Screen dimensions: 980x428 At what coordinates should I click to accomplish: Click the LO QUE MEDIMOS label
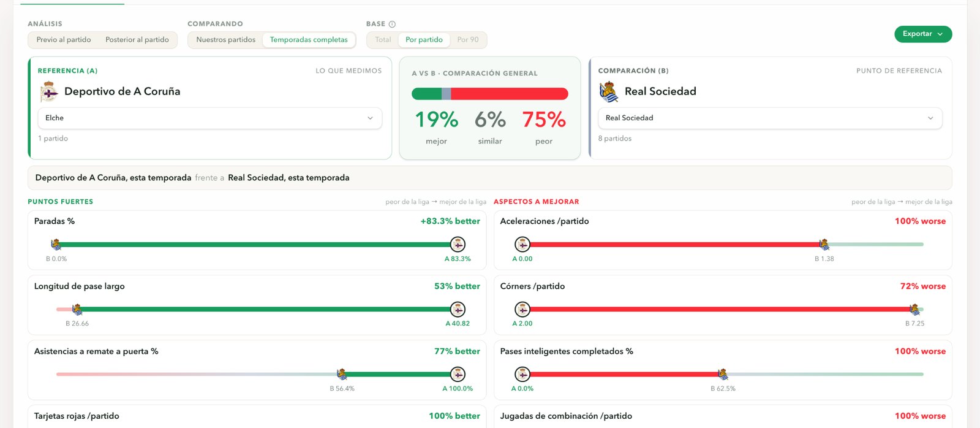point(349,71)
